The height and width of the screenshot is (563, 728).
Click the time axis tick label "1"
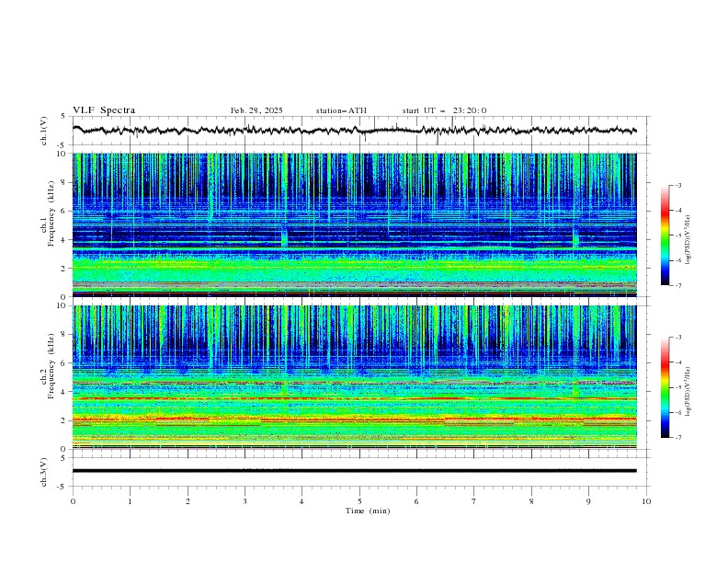point(130,501)
